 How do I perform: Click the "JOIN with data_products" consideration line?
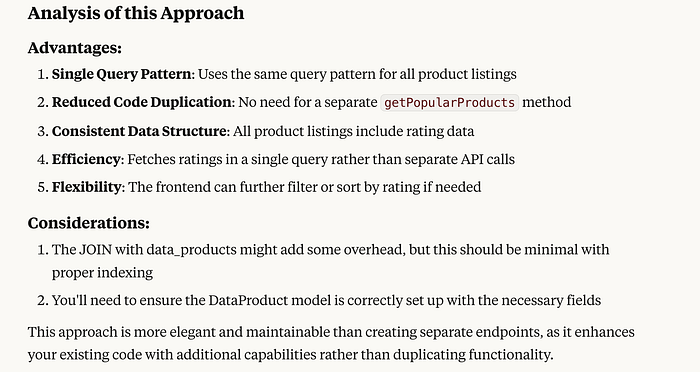click(330, 249)
